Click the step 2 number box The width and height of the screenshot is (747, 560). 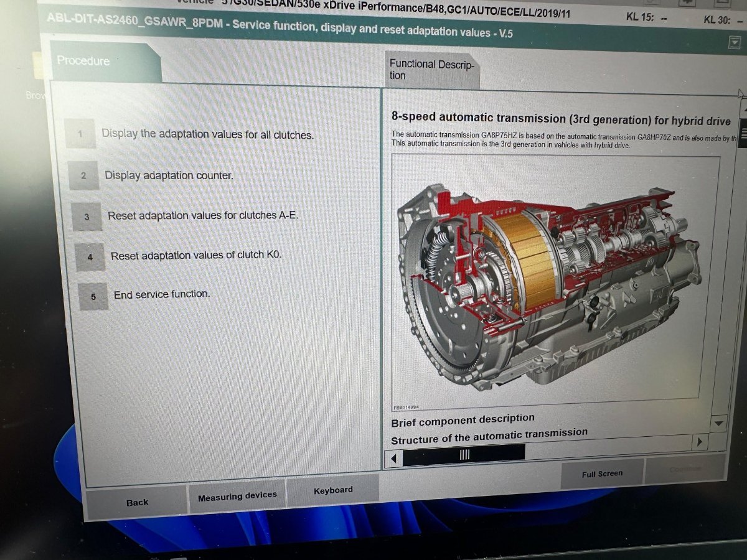[84, 176]
